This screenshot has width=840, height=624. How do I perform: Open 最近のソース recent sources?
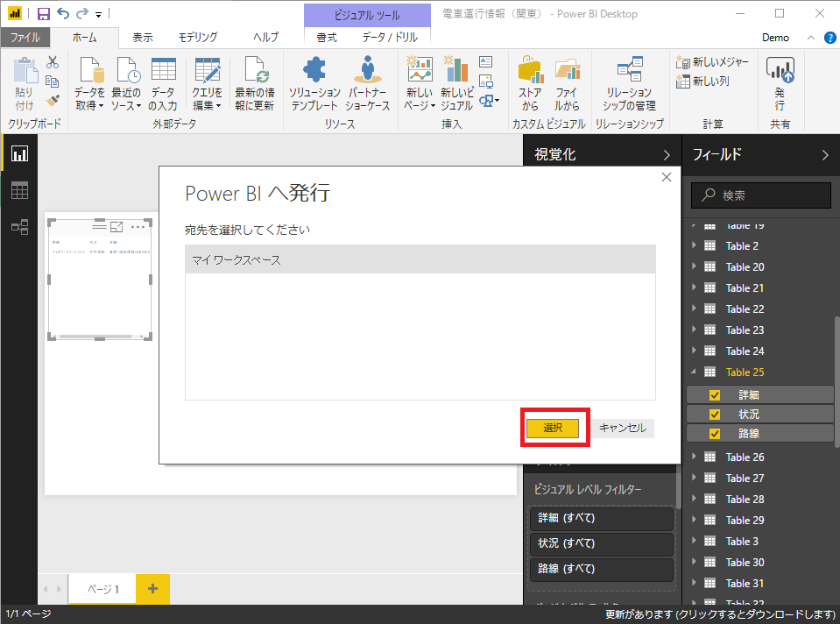[126, 83]
